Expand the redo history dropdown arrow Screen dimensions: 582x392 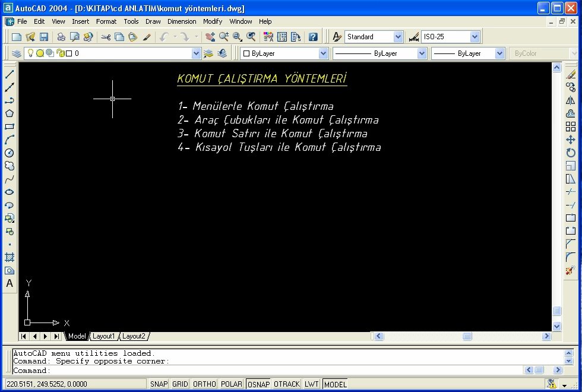(197, 37)
